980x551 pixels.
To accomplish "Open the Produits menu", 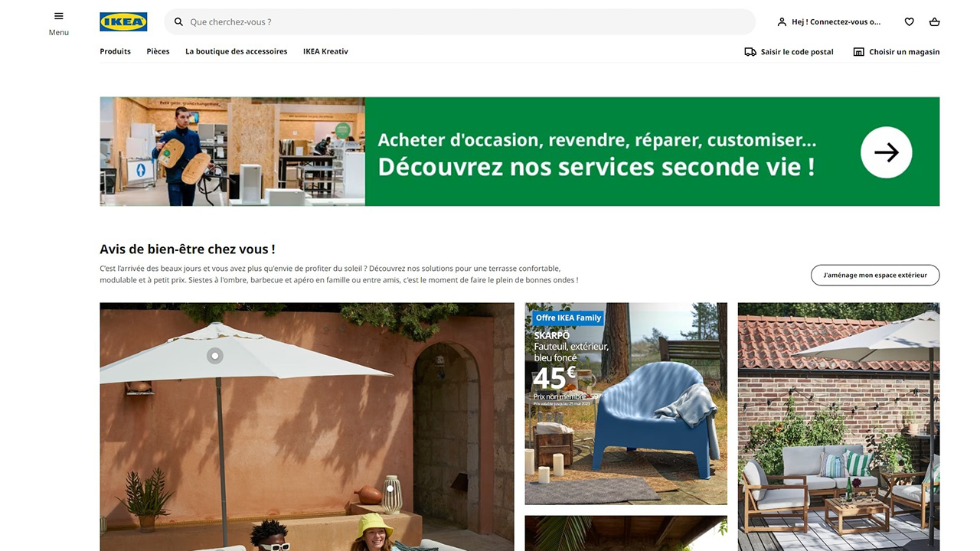I will click(x=116, y=51).
